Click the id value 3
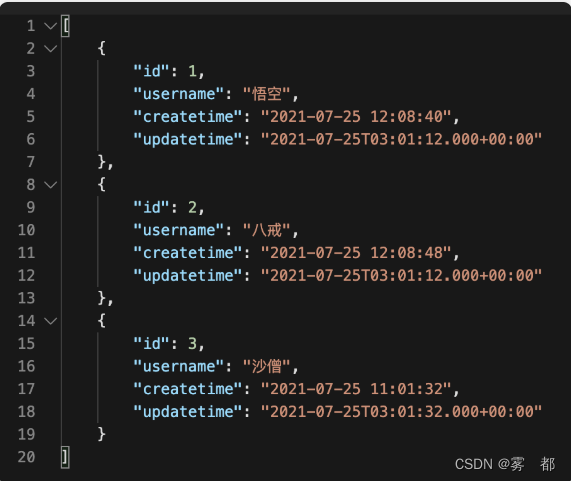The height and width of the screenshot is (481, 571). (x=192, y=343)
